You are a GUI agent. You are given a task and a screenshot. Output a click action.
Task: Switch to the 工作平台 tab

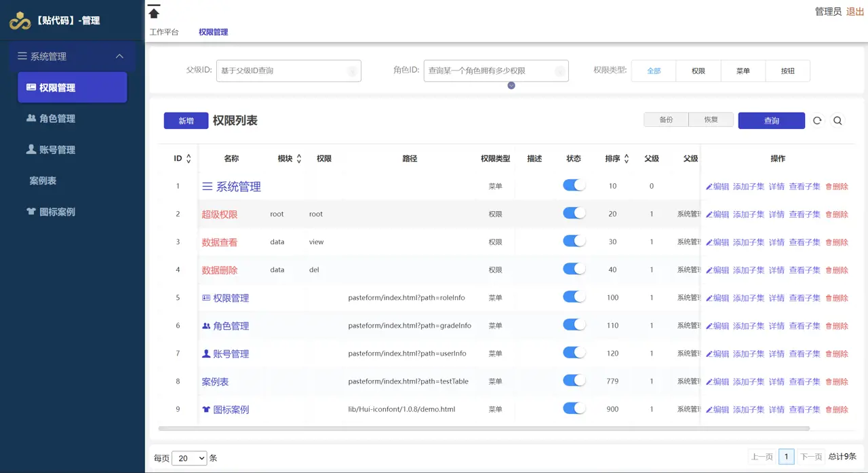(164, 32)
